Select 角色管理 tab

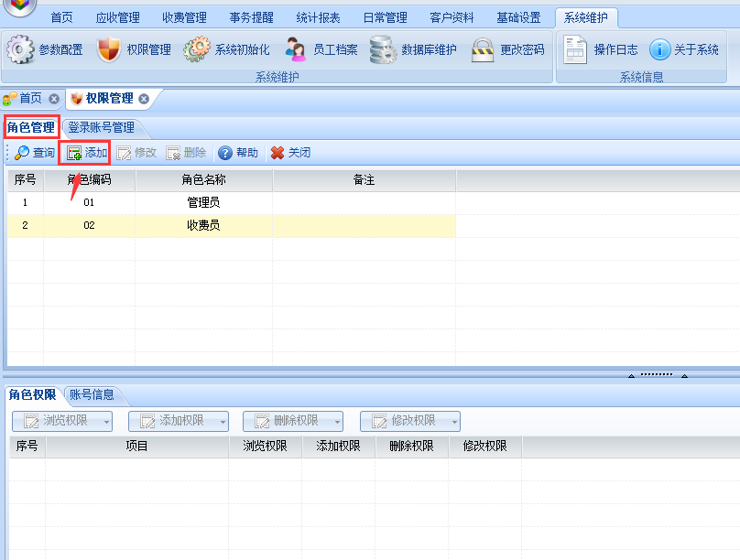click(31, 127)
